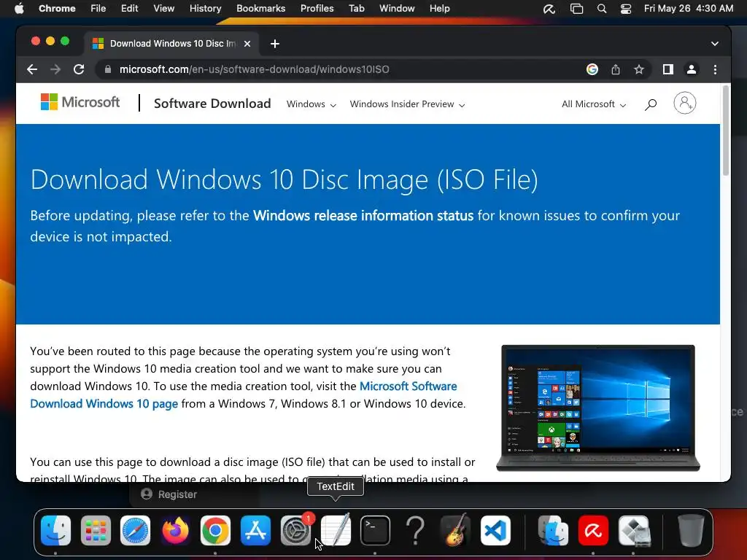Launch GarageBand from the Dock
747x560 pixels.
455,531
